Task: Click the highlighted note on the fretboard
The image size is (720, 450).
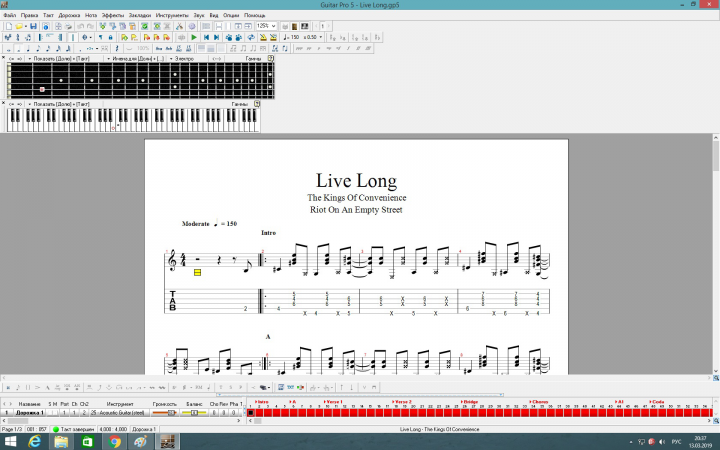Action: pos(42,90)
